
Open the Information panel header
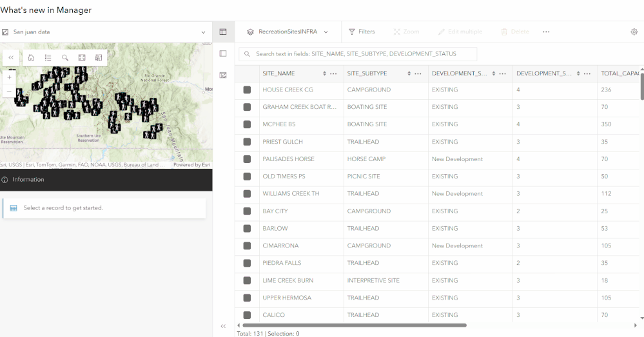tap(106, 180)
